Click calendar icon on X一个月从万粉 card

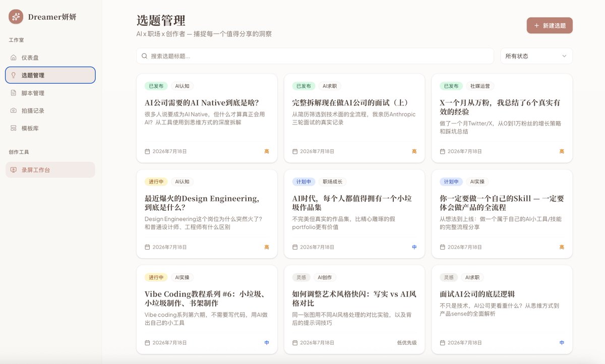click(443, 151)
